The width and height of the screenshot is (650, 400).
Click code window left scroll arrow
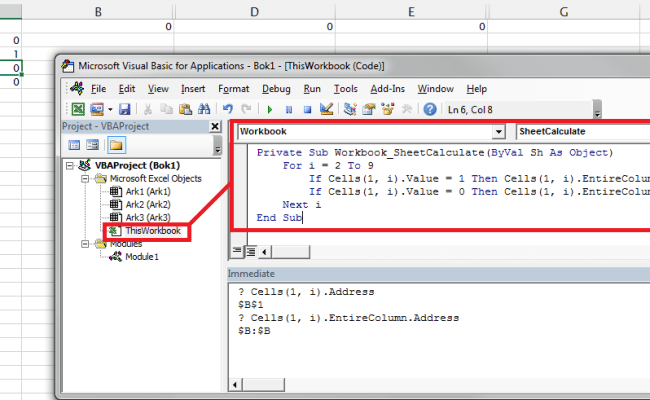264,252
